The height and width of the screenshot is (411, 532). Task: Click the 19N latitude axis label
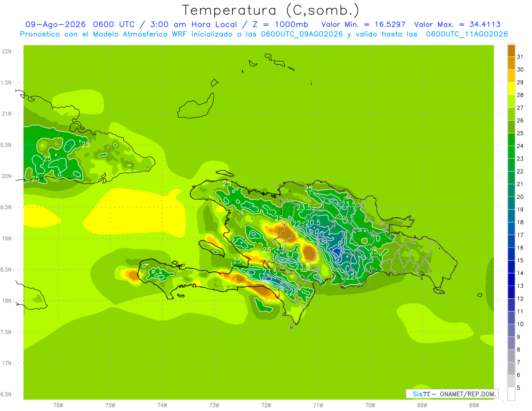[7, 238]
